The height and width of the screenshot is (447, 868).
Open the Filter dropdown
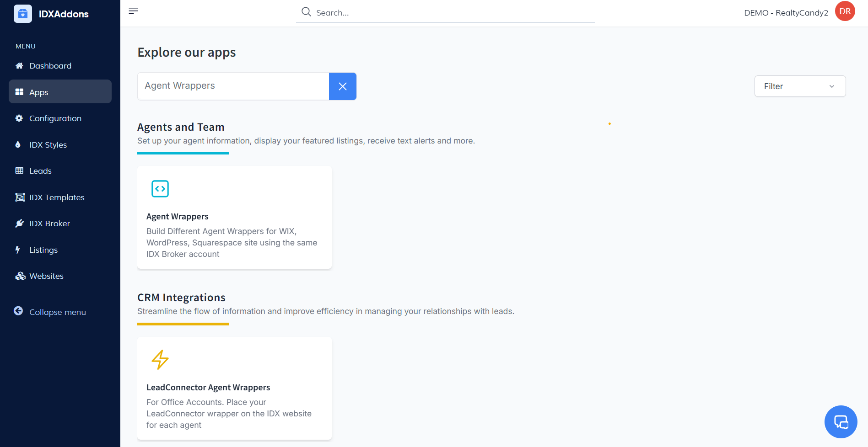tap(800, 86)
